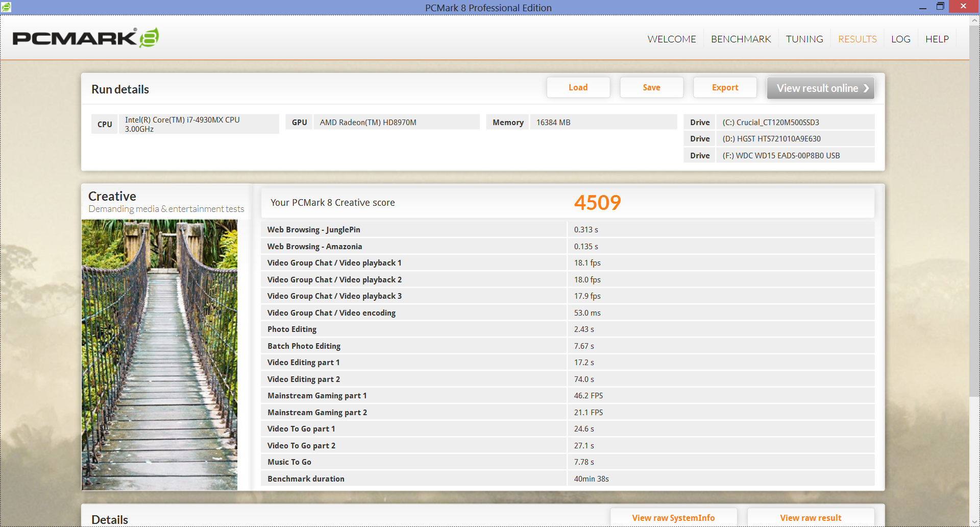The height and width of the screenshot is (527, 980).
Task: Click the Benchmark duration row
Action: coord(568,478)
